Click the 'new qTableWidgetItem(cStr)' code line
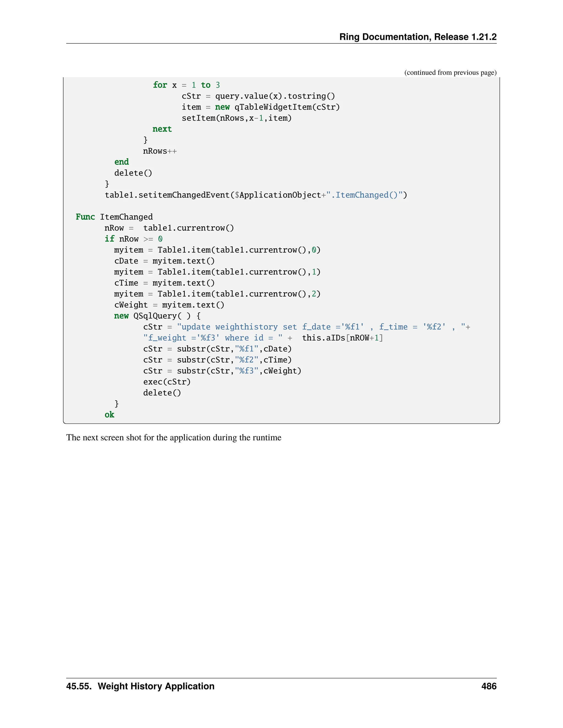 point(261,107)
